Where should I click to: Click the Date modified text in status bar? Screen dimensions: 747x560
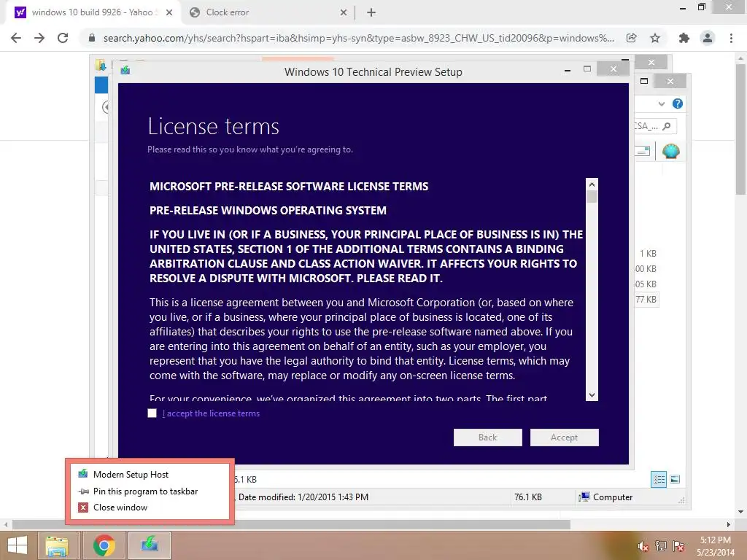pyautogui.click(x=303, y=497)
